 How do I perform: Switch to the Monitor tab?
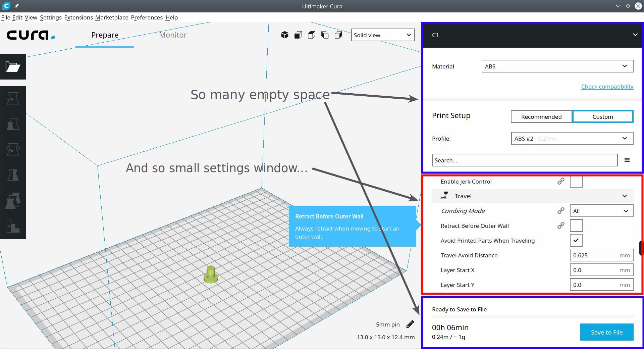173,35
